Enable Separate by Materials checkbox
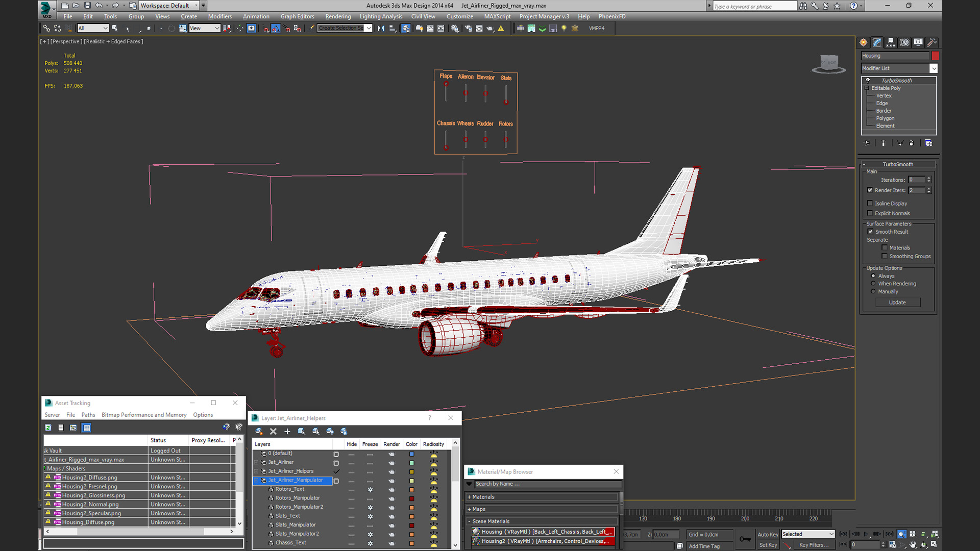980x551 pixels. [x=885, y=248]
